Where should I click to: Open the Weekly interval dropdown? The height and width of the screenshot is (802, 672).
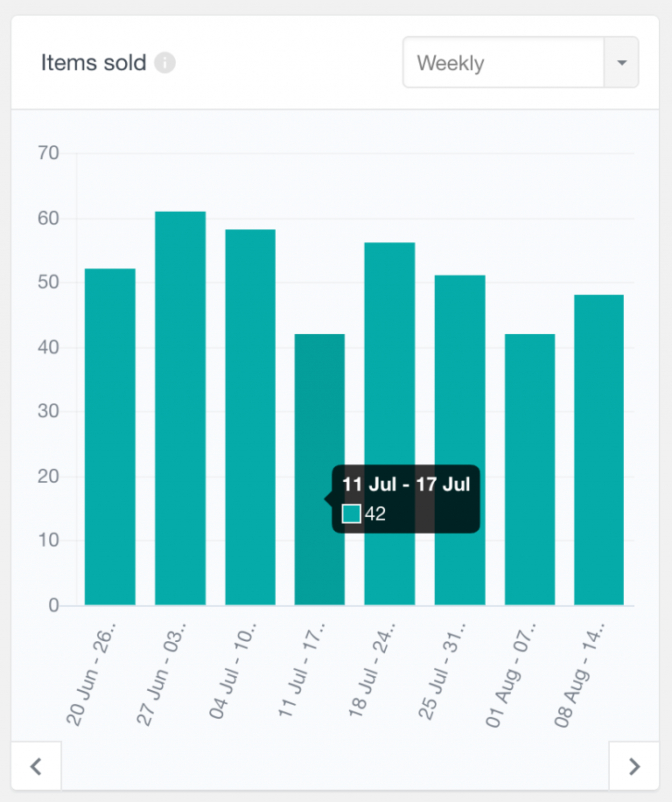(503, 62)
